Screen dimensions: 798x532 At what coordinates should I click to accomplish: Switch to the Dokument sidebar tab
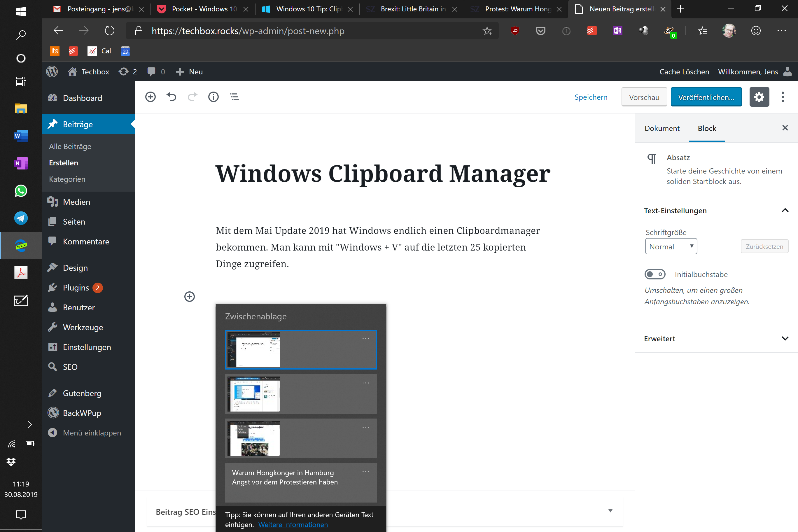pyautogui.click(x=662, y=128)
